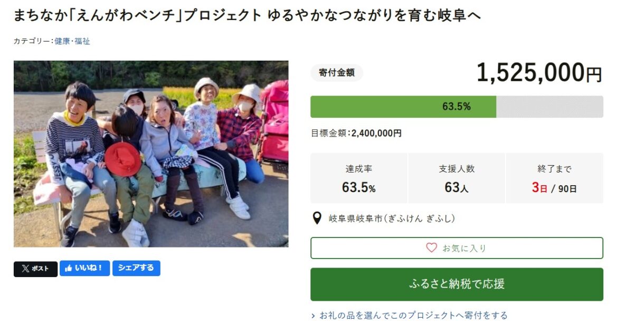Open the お礼の品を選んで寄付 link text

pyautogui.click(x=413, y=316)
